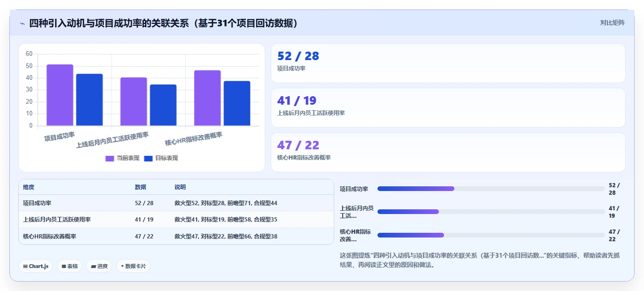Click the 表格 chip
The width and height of the screenshot is (644, 291).
tap(69, 266)
